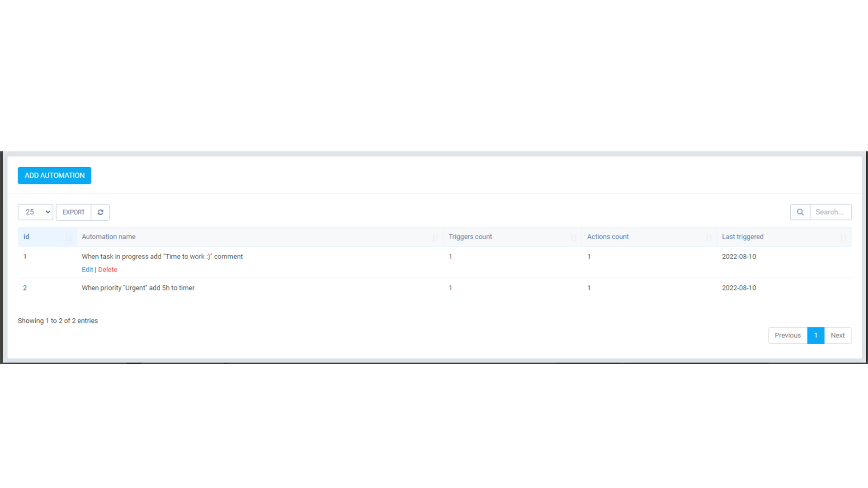The width and height of the screenshot is (868, 488).
Task: Click the 'Last triggered' column header
Action: (x=742, y=236)
